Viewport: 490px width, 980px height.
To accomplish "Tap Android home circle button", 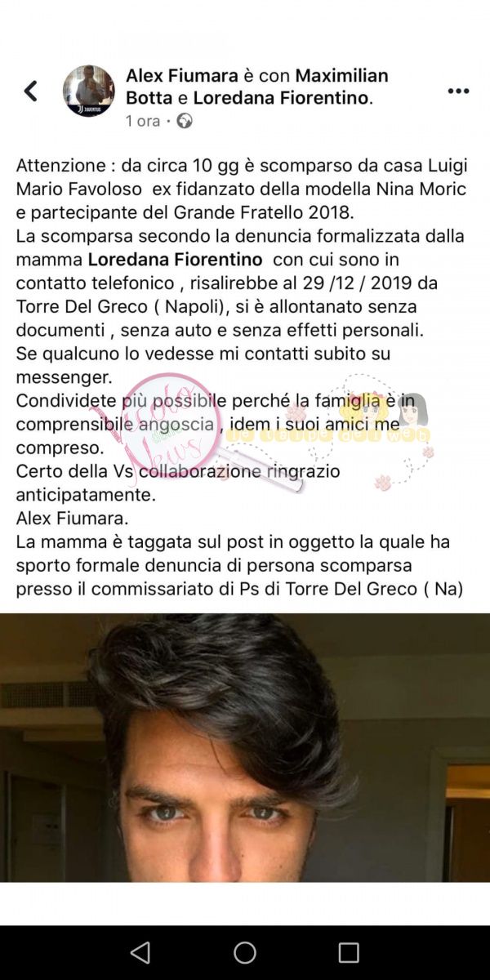I will (245, 952).
